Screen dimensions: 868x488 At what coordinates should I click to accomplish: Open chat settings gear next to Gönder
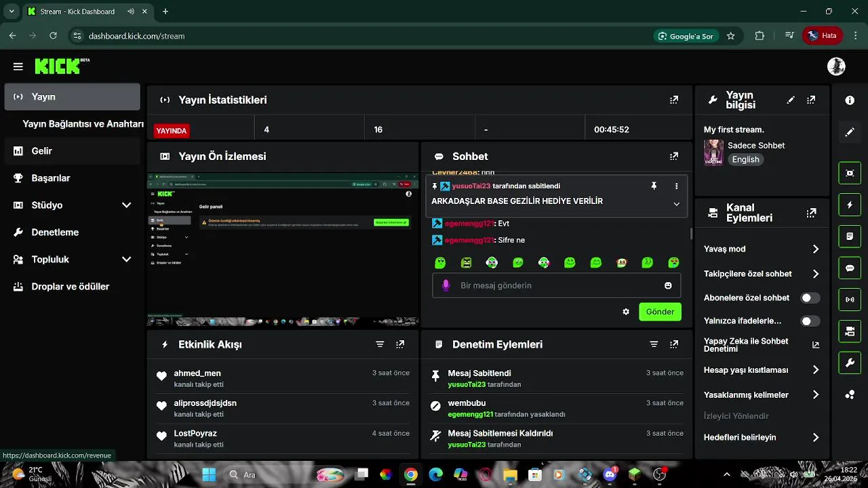pyautogui.click(x=626, y=312)
